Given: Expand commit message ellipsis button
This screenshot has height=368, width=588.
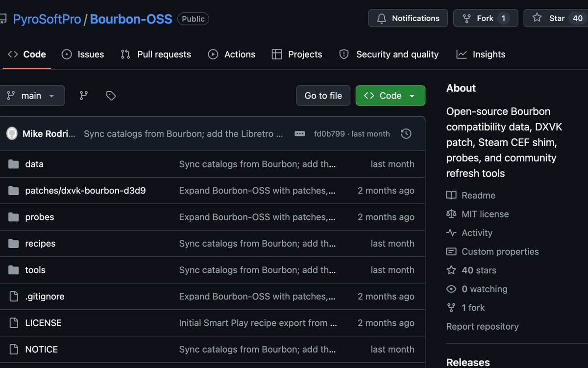Looking at the screenshot, I should (x=300, y=133).
